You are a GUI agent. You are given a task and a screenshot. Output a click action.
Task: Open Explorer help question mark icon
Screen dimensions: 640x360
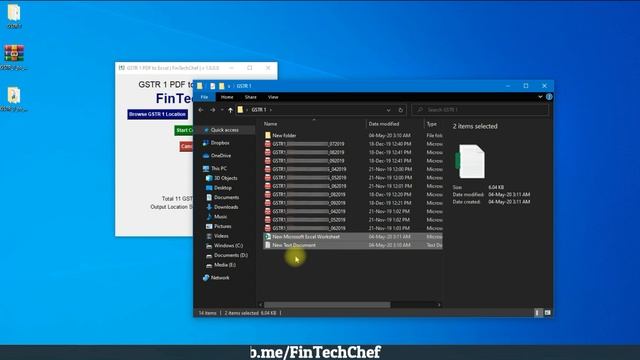pyautogui.click(x=549, y=97)
